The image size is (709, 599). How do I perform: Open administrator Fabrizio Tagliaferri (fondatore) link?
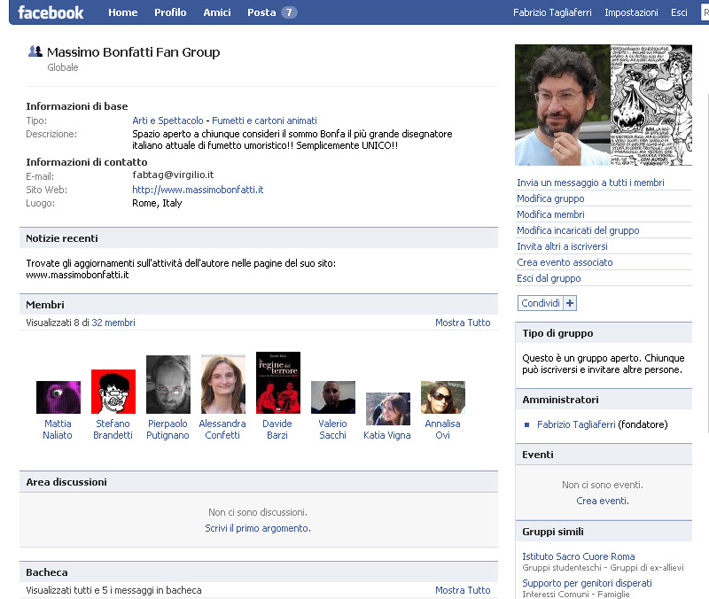(576, 424)
